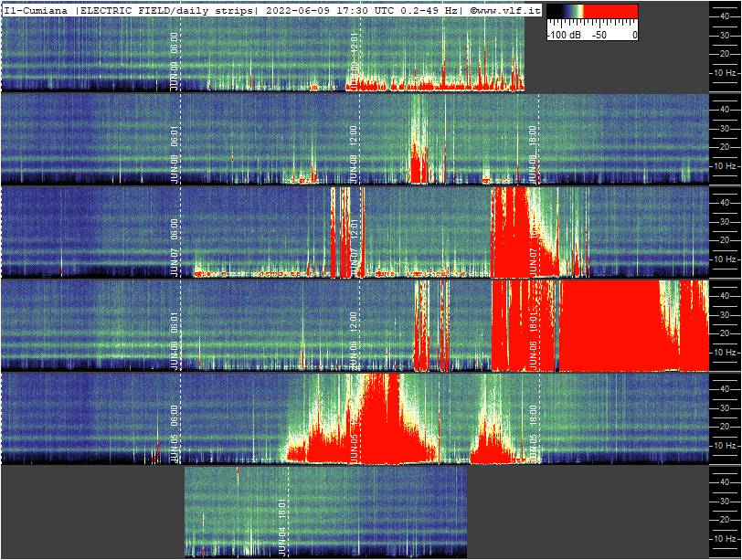Click the JUN 07 06:00 time marker
Viewport: 742px width, 560px height.
(175, 245)
